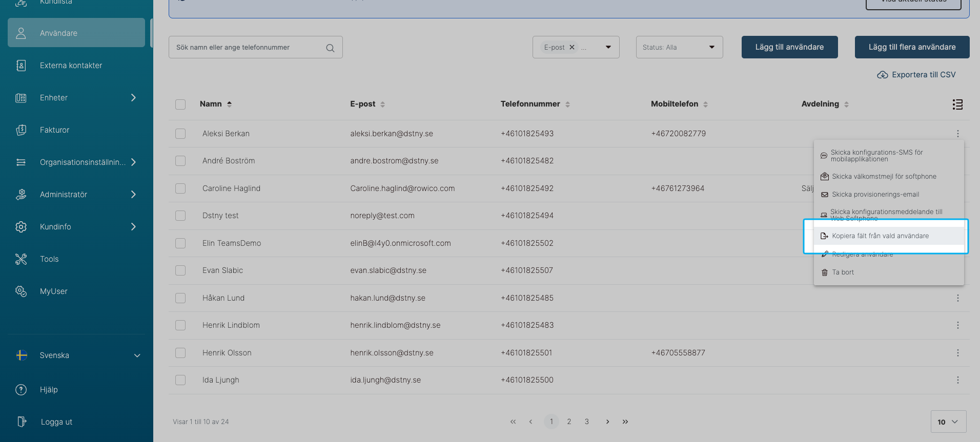
Task: Open the Status: Alla dropdown
Action: click(679, 47)
